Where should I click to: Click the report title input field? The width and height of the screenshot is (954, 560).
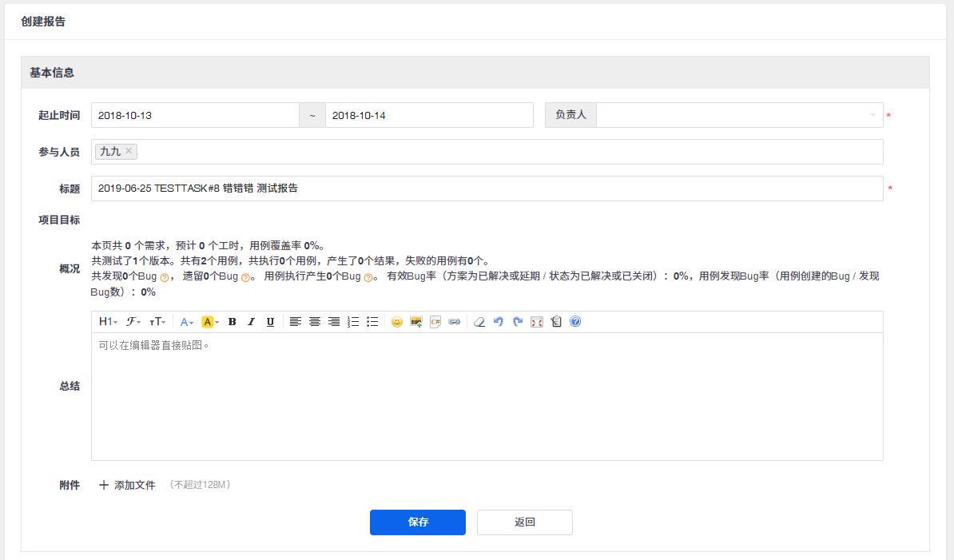487,189
